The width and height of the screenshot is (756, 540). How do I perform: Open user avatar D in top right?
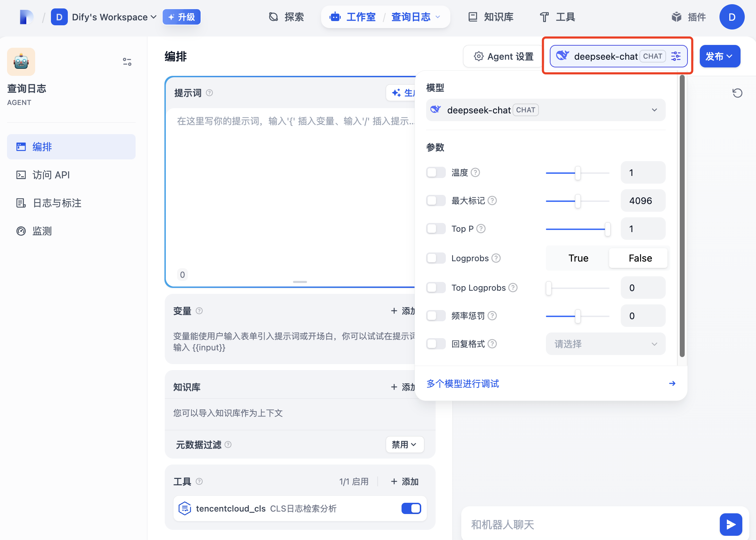(x=732, y=17)
